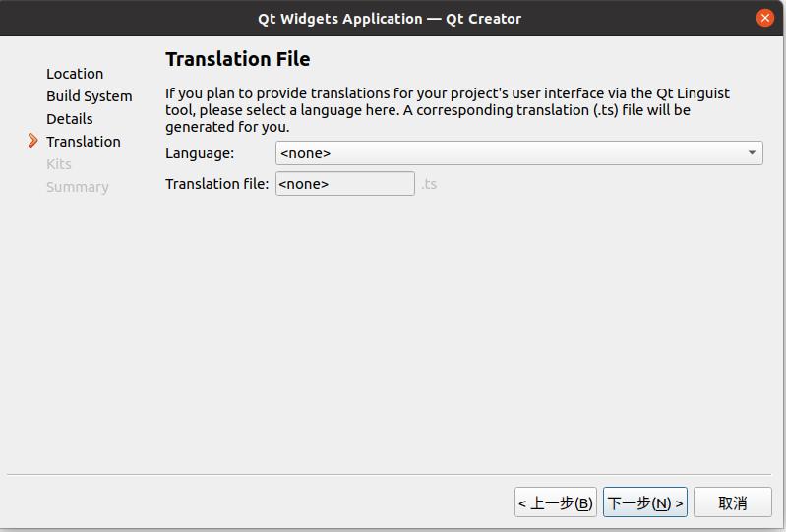Click the "Language:" field label

point(200,153)
